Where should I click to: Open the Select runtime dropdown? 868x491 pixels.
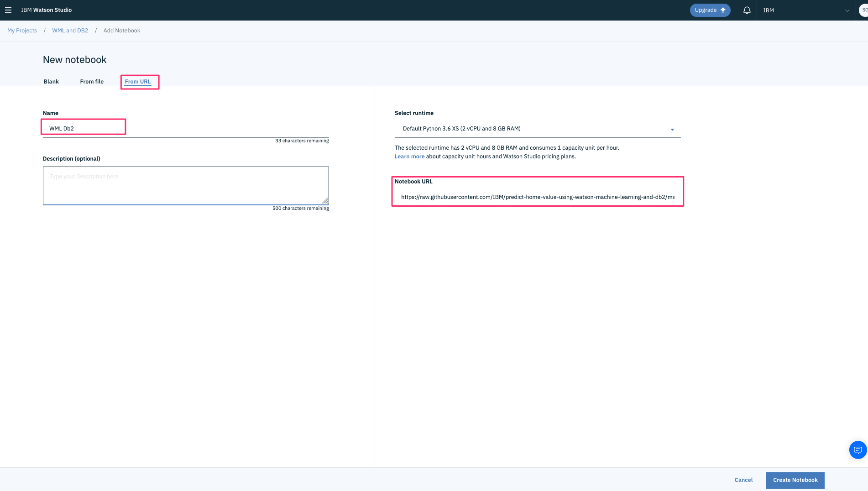[538, 129]
